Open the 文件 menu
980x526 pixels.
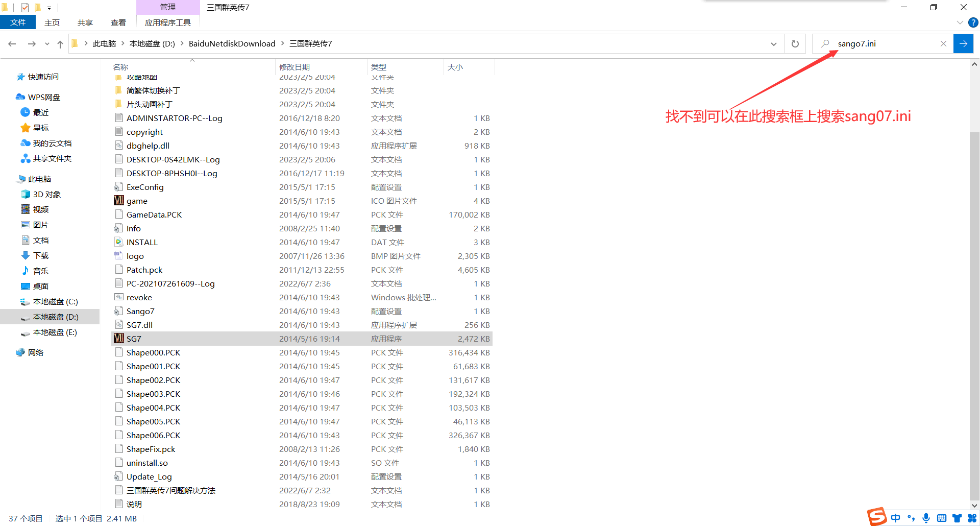pyautogui.click(x=18, y=22)
